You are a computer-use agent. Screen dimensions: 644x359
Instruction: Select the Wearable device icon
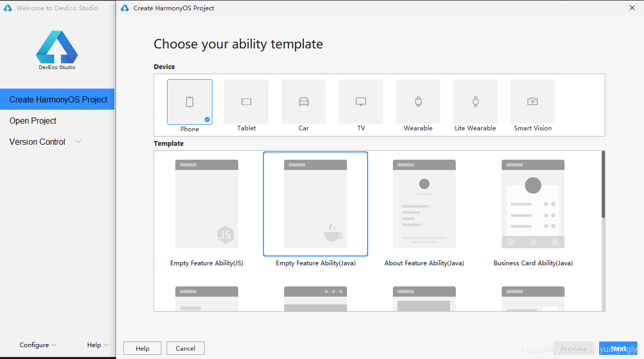click(418, 101)
